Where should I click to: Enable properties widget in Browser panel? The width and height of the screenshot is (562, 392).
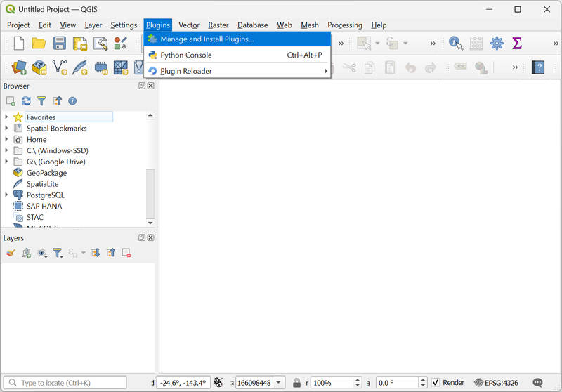point(72,101)
